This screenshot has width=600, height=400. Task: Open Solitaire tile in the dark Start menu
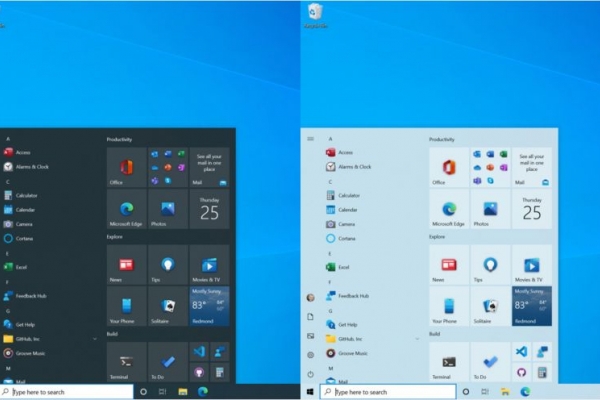click(168, 306)
